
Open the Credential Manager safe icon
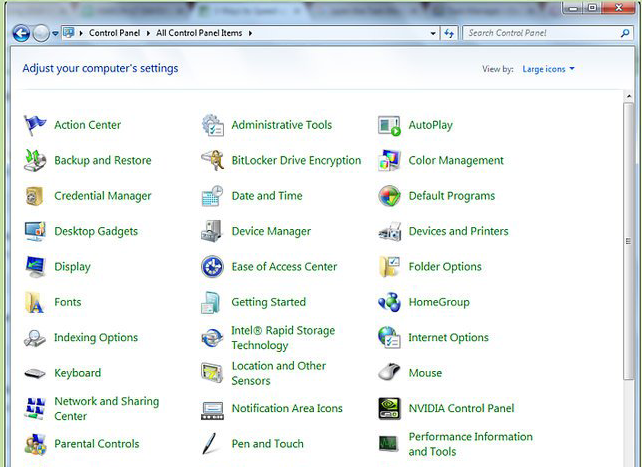pyautogui.click(x=35, y=196)
